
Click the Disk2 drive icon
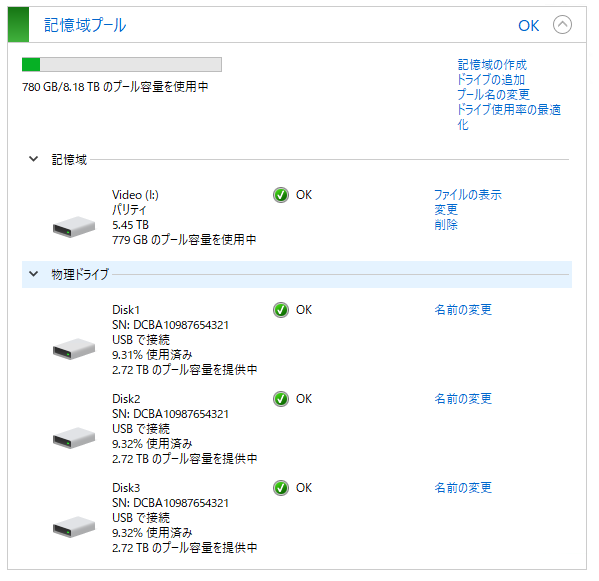[x=74, y=438]
